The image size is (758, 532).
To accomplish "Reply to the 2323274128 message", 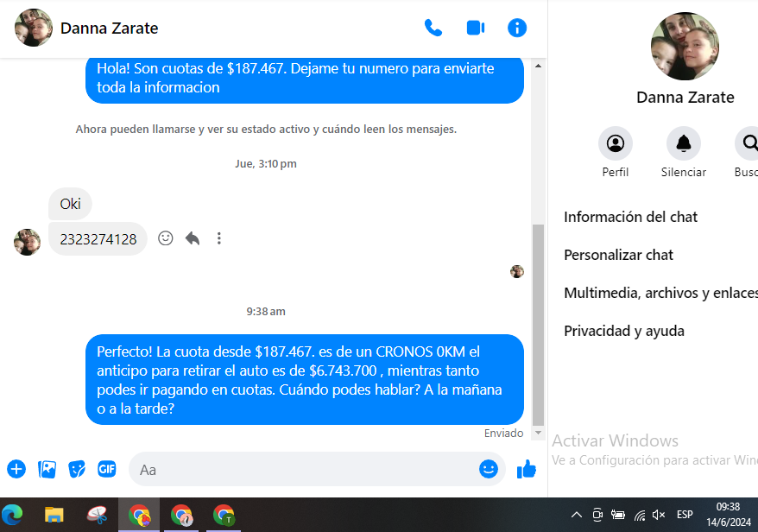I will (193, 238).
